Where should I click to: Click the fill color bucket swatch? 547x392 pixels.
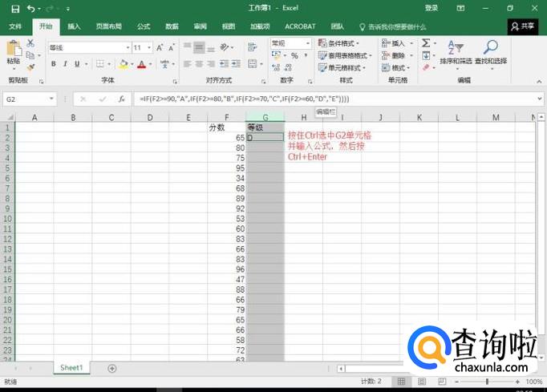pos(124,64)
